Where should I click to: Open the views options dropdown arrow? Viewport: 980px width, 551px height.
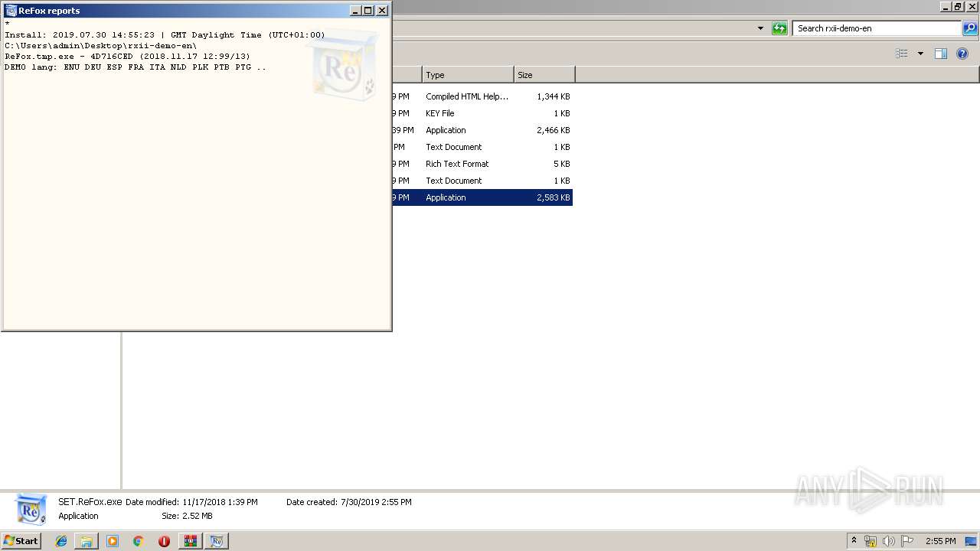coord(920,54)
